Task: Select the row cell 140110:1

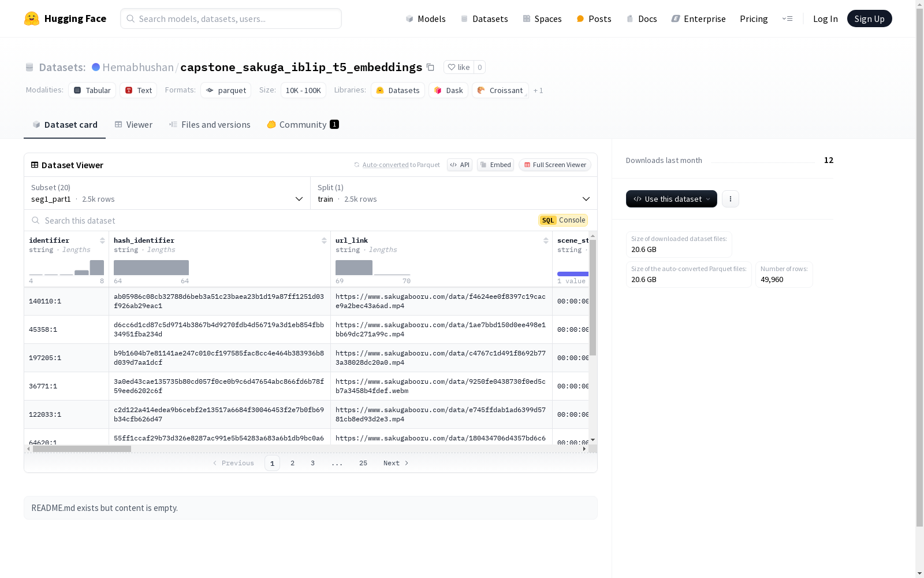Action: point(66,301)
